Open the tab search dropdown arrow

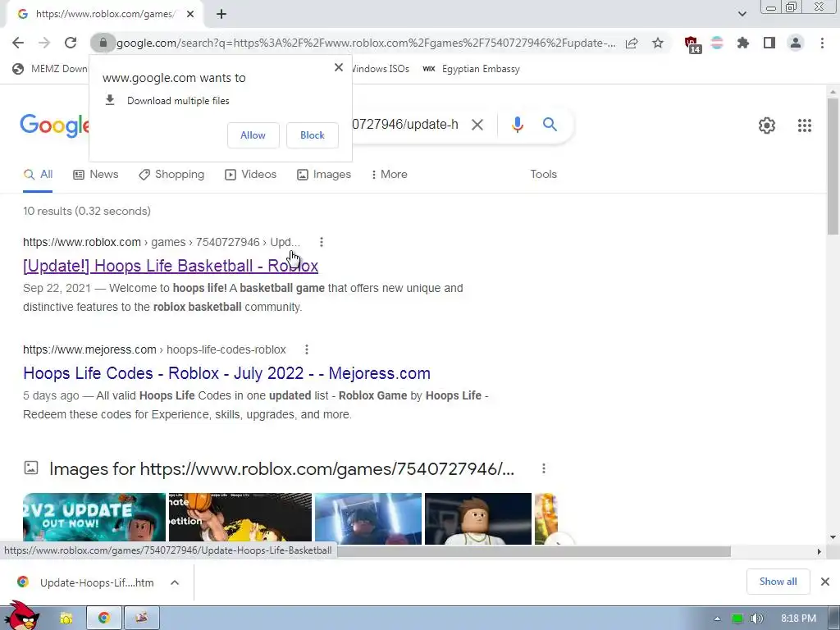tap(742, 14)
